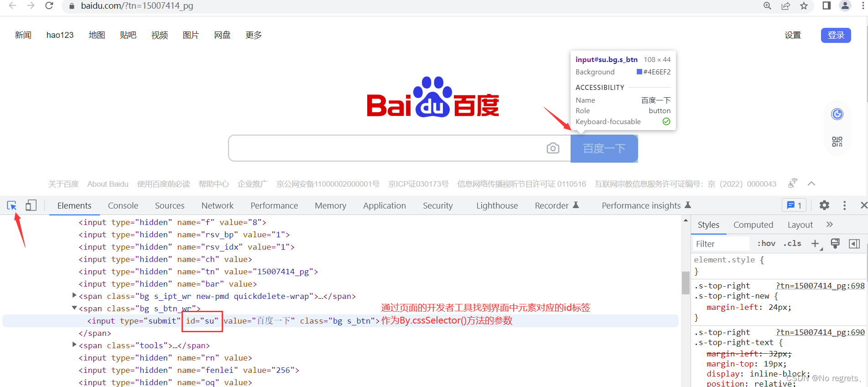Open the 视频 video link
The width and height of the screenshot is (868, 387).
pos(160,35)
